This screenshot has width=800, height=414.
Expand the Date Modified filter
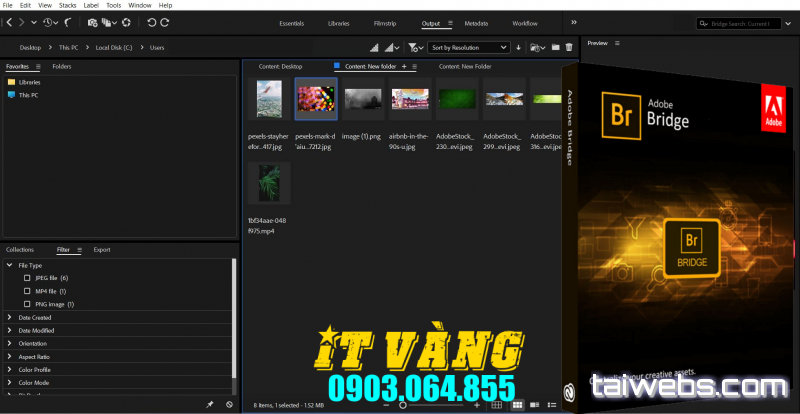[9, 330]
